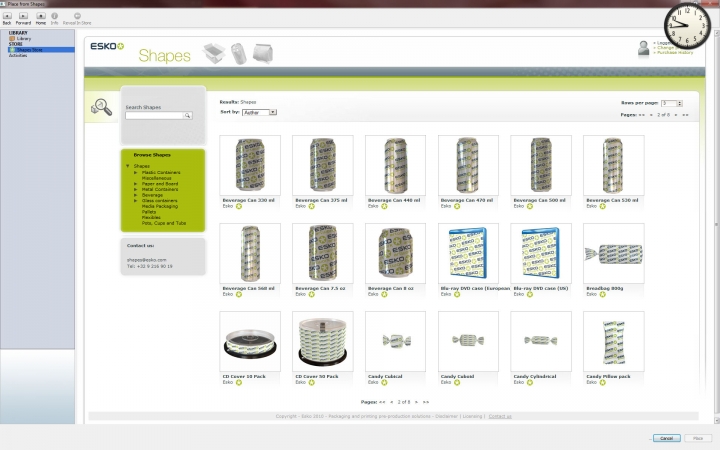Go to Home in the toolbar
This screenshot has height=450, width=720.
click(40, 16)
